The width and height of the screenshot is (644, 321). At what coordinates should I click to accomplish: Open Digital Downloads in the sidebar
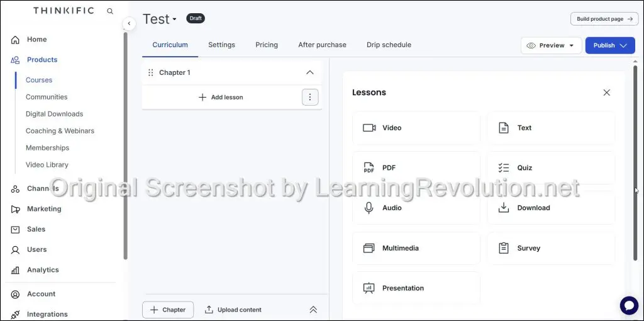point(54,114)
